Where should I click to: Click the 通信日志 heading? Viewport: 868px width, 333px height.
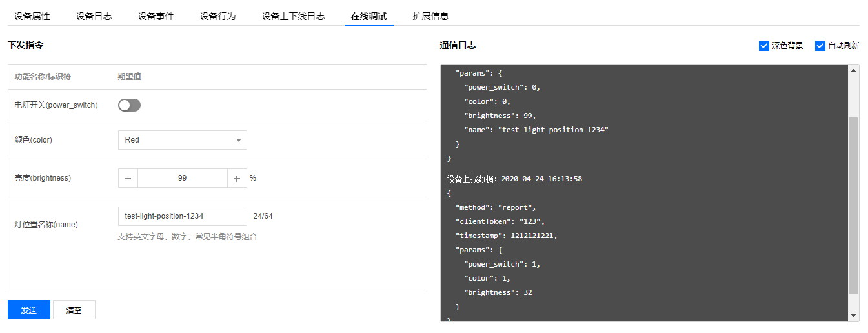[458, 46]
